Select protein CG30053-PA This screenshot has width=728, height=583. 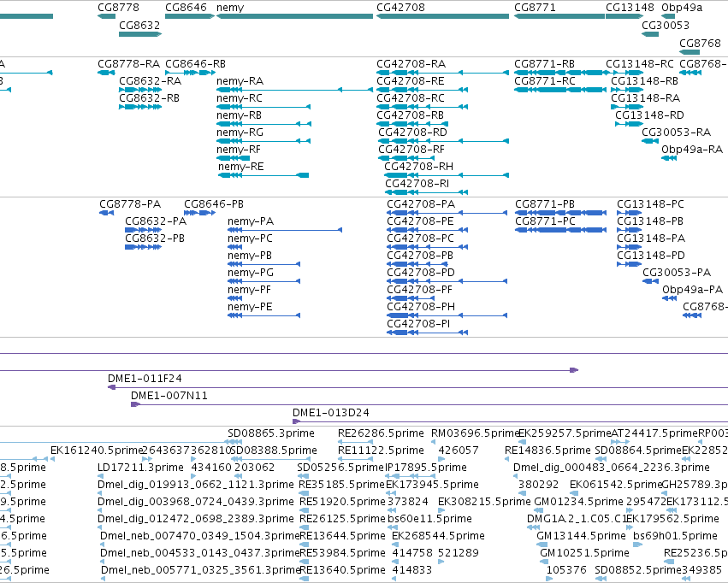click(x=677, y=272)
